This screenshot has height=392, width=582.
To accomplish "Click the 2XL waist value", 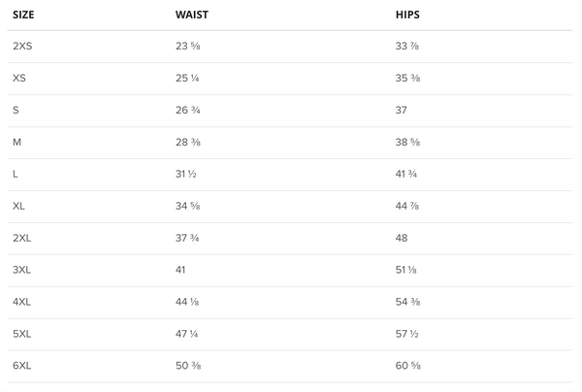I will tap(187, 239).
